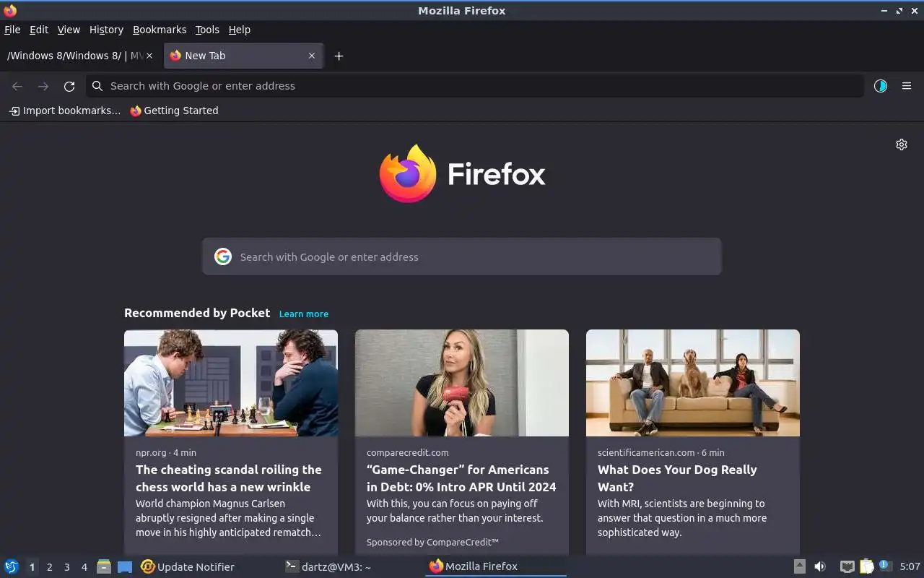Click comparecredit.com source text
Image resolution: width=924 pixels, height=578 pixels.
point(408,452)
